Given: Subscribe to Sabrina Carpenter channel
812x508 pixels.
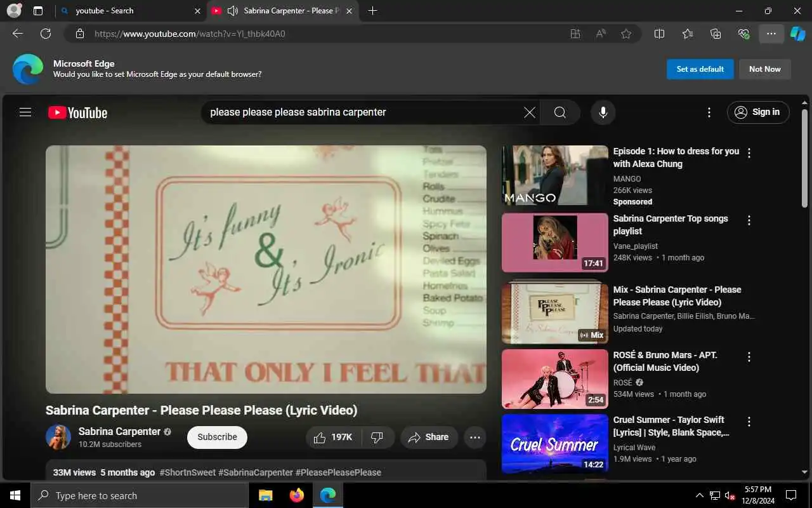Looking at the screenshot, I should tap(217, 437).
